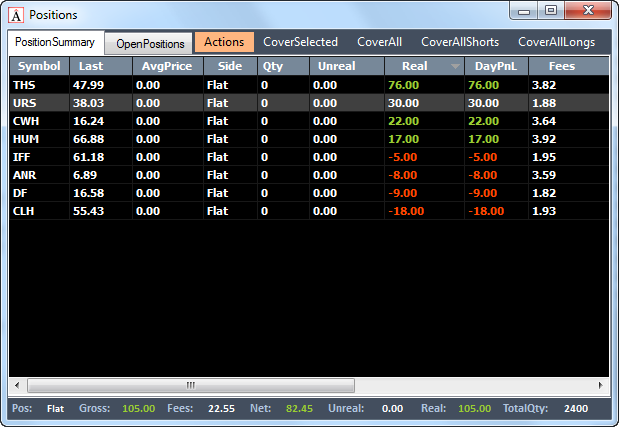This screenshot has width=619, height=427.
Task: Select the IFF symbol row
Action: [x=309, y=157]
